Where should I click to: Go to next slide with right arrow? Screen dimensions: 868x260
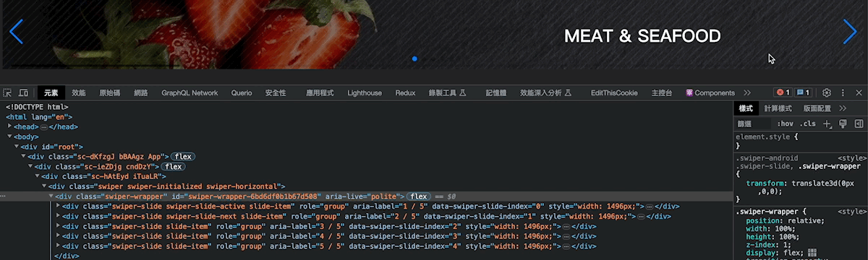coord(850,32)
